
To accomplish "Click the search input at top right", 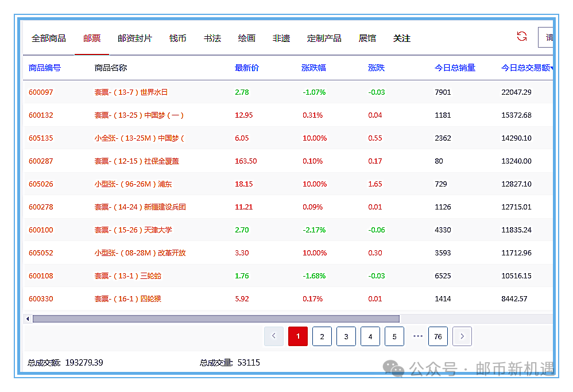I will [546, 38].
